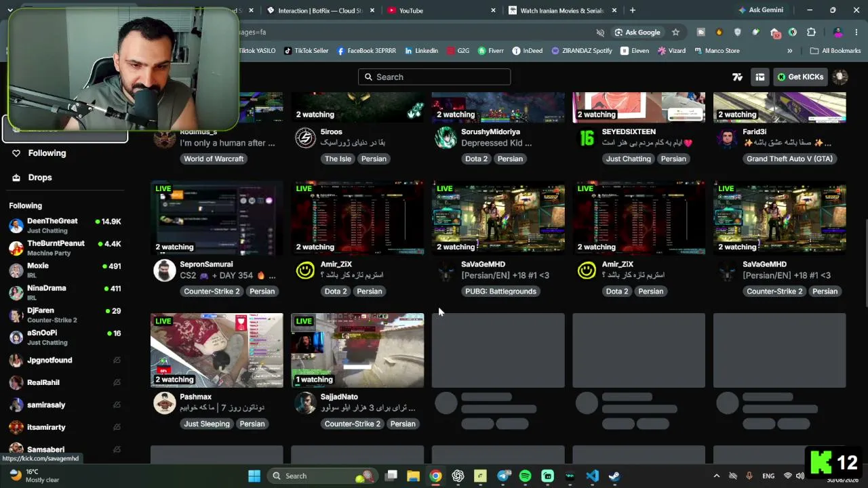Open SepronSamurai's live stream thumbnail
The image size is (868, 488).
(x=217, y=218)
